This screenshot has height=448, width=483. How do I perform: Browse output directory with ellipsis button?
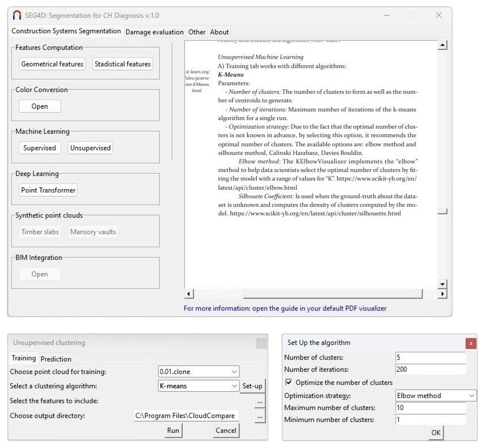tap(260, 416)
